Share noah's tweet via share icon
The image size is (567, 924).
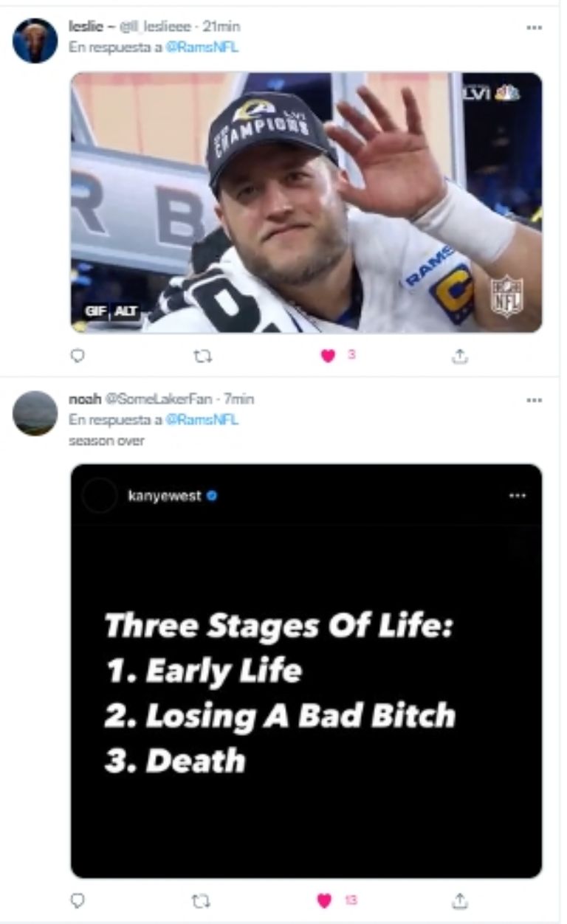[x=459, y=900]
